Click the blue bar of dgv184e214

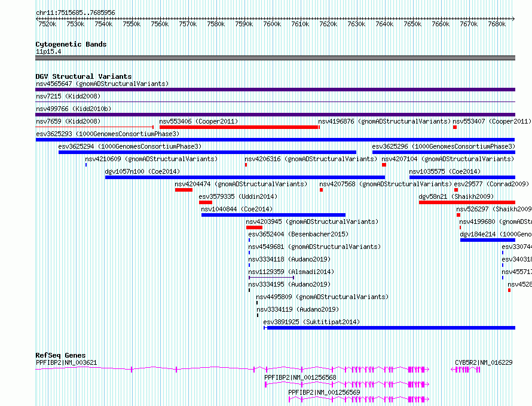tap(488, 240)
